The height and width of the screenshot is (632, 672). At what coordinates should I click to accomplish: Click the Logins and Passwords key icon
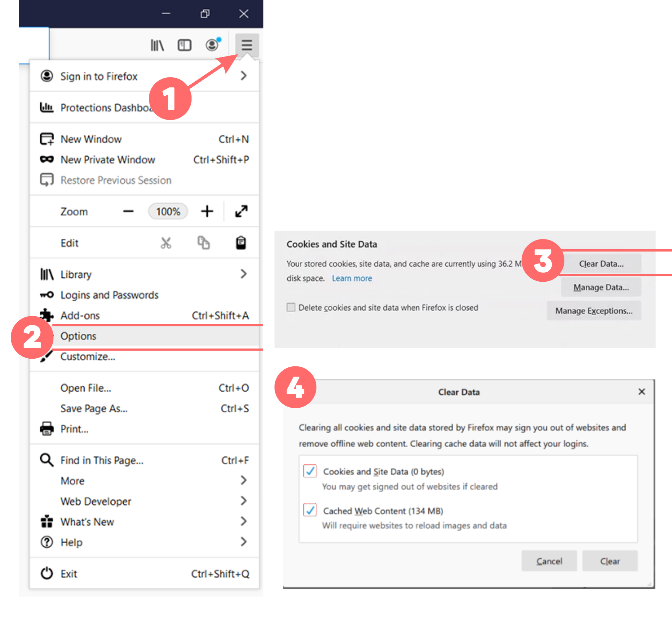coord(47,295)
